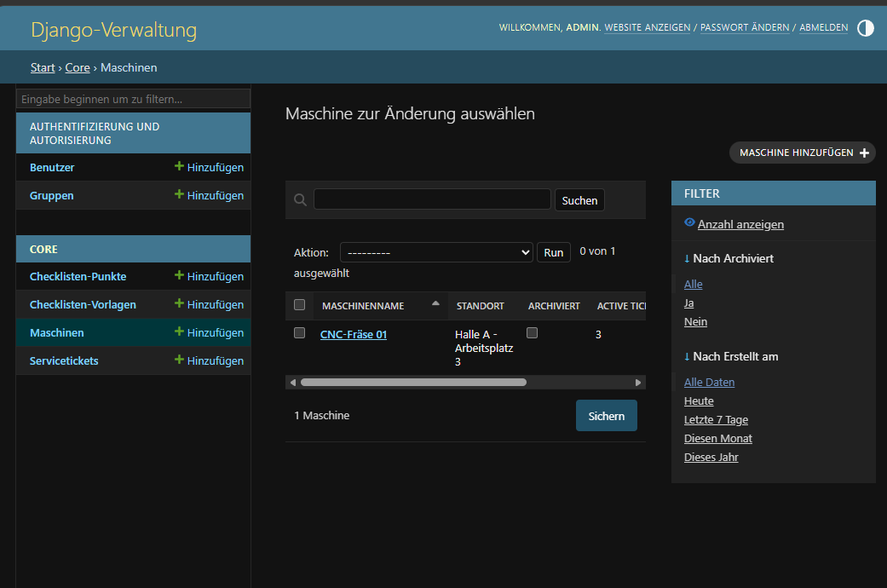Click the Django-Verwaltung site title
The height and width of the screenshot is (588, 887).
(x=113, y=30)
